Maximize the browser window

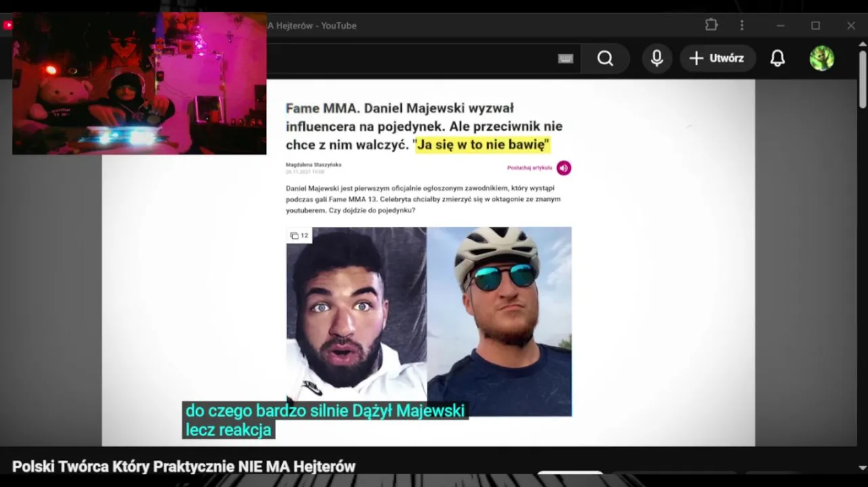(815, 26)
